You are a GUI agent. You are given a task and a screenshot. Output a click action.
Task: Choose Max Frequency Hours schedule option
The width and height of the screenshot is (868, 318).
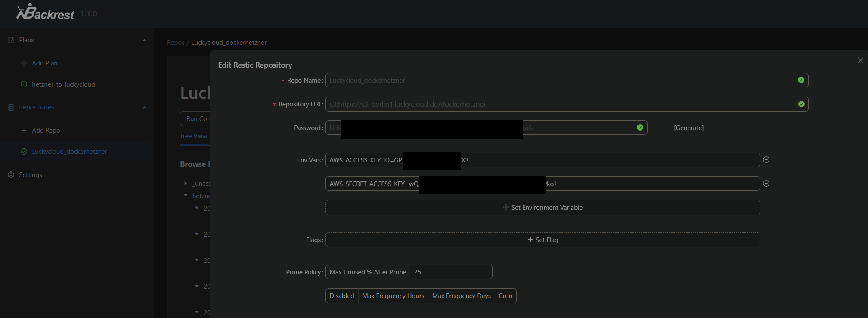(x=393, y=296)
